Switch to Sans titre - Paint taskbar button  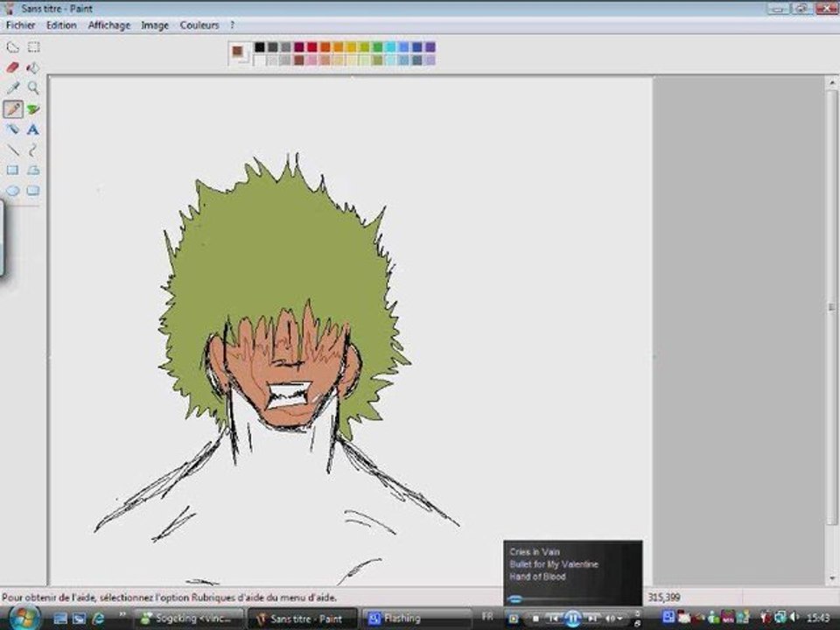point(302,619)
